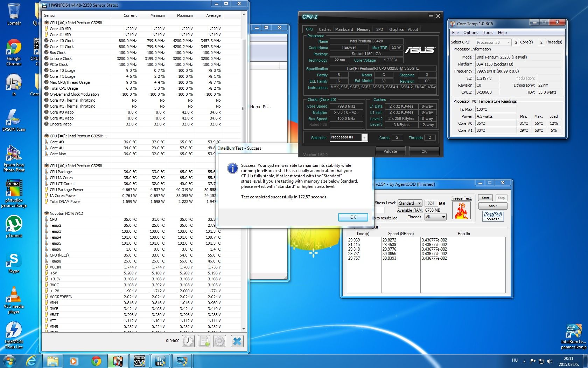The image size is (588, 368).
Task: Open DAEMON Tools Lite desktop icon
Action: click(x=14, y=335)
